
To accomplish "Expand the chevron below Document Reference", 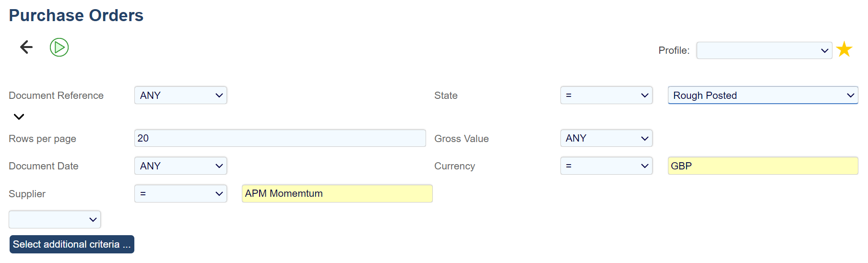I will [x=19, y=117].
